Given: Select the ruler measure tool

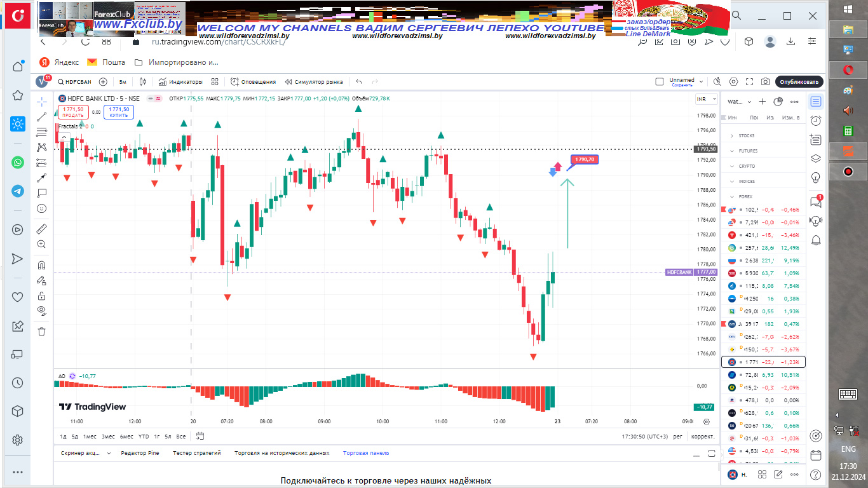Looking at the screenshot, I should pyautogui.click(x=42, y=229).
